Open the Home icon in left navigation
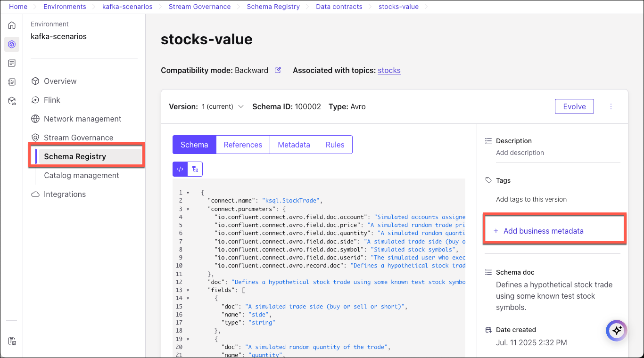644x358 pixels. [12, 25]
